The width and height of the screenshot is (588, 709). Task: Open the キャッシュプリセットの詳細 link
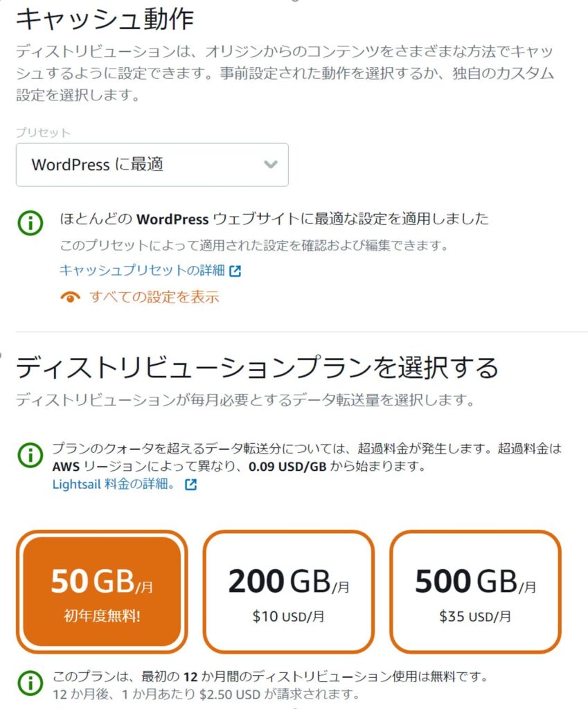coord(142,271)
